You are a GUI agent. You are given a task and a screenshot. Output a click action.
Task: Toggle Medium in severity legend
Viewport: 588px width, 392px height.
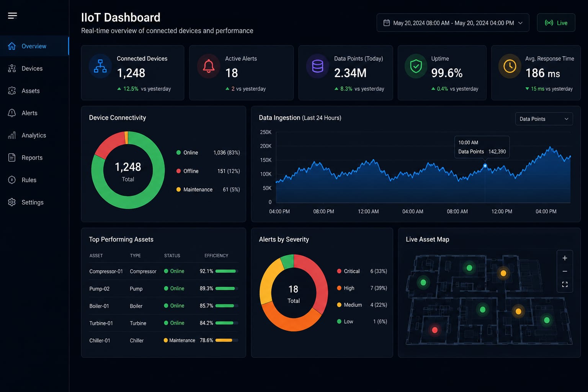pos(362,305)
